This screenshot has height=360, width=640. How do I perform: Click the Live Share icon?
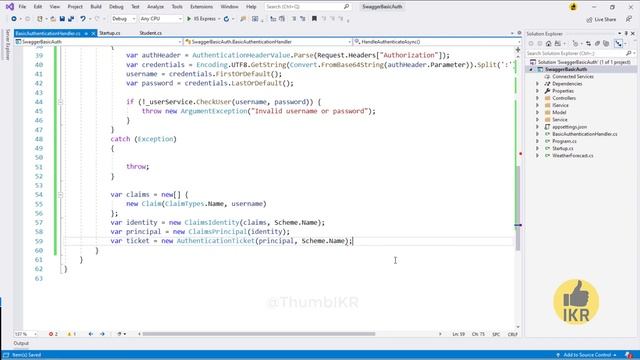pyautogui.click(x=589, y=20)
